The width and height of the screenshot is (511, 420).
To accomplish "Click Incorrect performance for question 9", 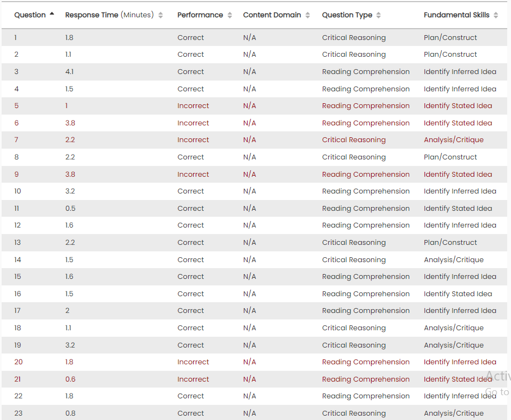I will pos(193,175).
